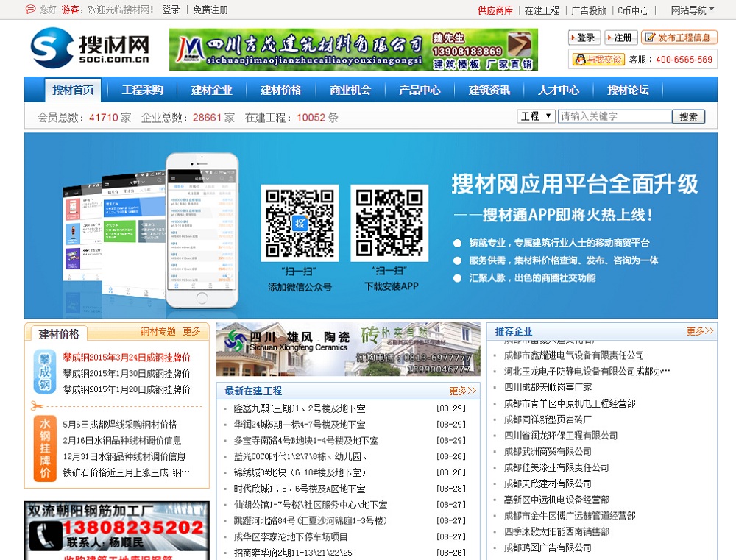Viewport: 736px width, 560px height.
Task: Open project 华润24城5期一标4-7号楼及地下室
Action: pos(300,425)
